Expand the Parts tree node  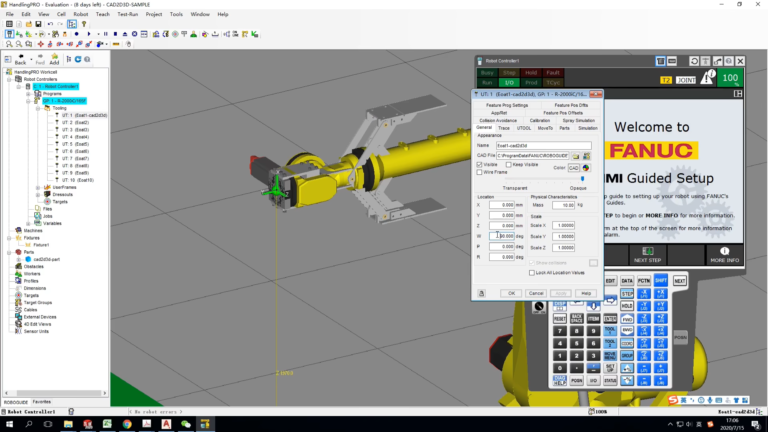point(9,252)
